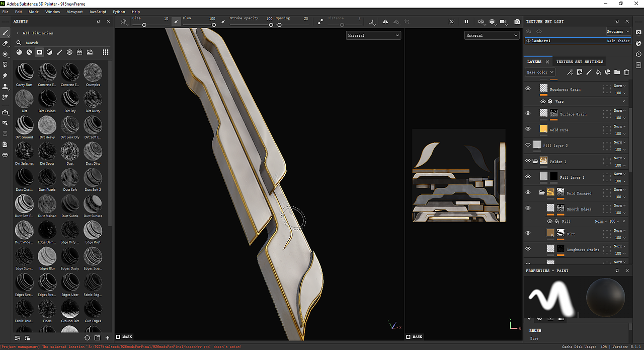644x350 pixels.
Task: Open Log icon on right dock
Action: (638, 65)
